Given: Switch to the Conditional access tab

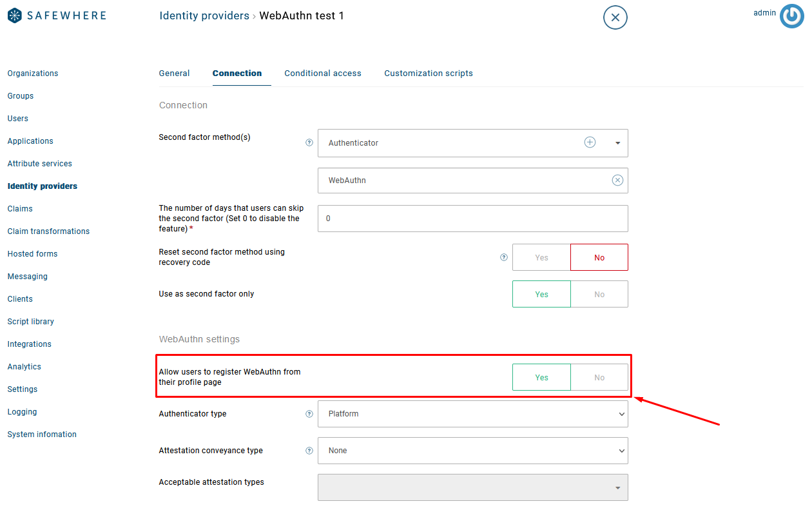Looking at the screenshot, I should click(x=323, y=73).
